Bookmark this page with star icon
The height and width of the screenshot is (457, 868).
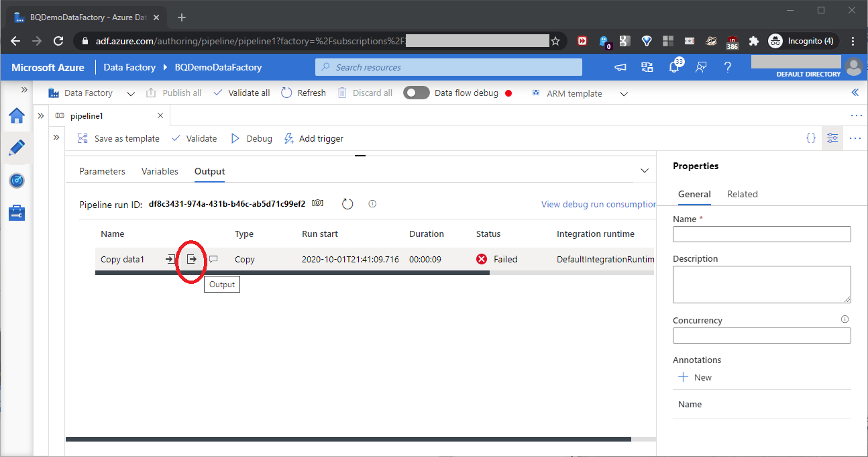pyautogui.click(x=555, y=41)
